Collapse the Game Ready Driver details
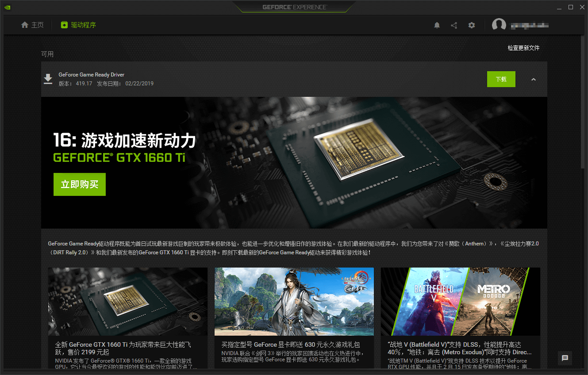The image size is (588, 375). [534, 80]
